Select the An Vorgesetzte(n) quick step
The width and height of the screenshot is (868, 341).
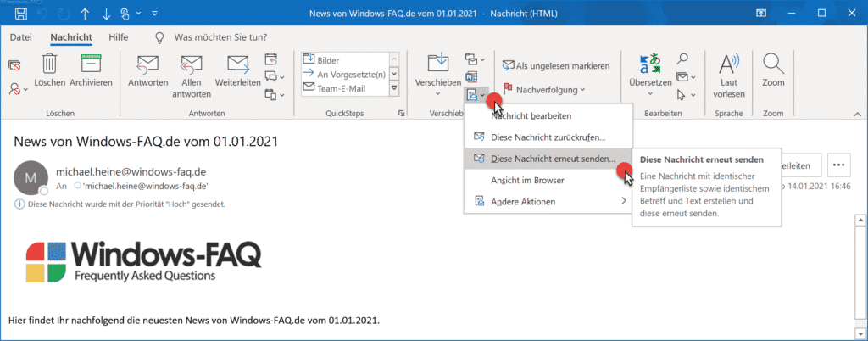click(x=345, y=74)
